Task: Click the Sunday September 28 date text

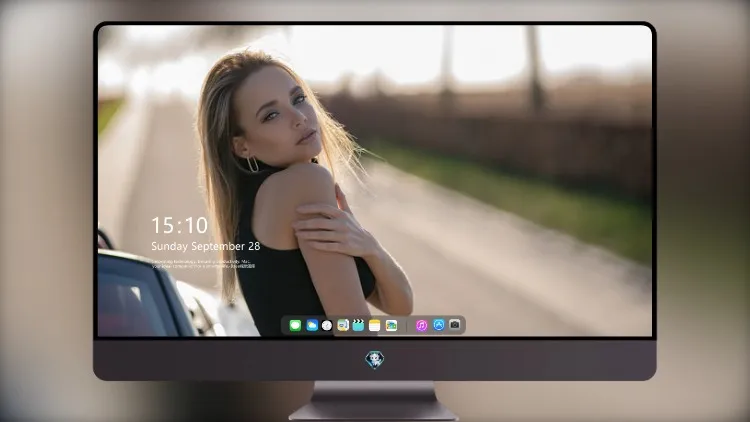Action: pyautogui.click(x=206, y=246)
